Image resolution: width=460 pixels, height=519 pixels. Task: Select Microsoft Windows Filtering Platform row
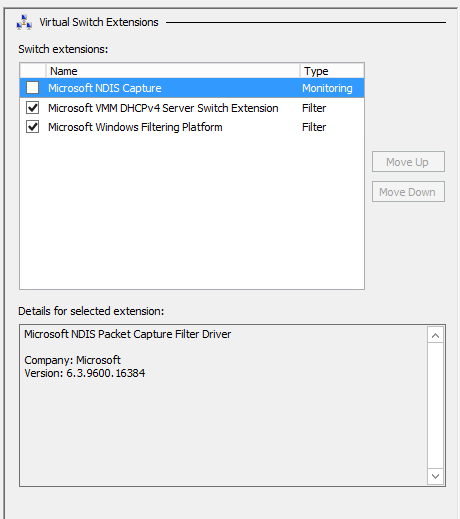(192, 127)
